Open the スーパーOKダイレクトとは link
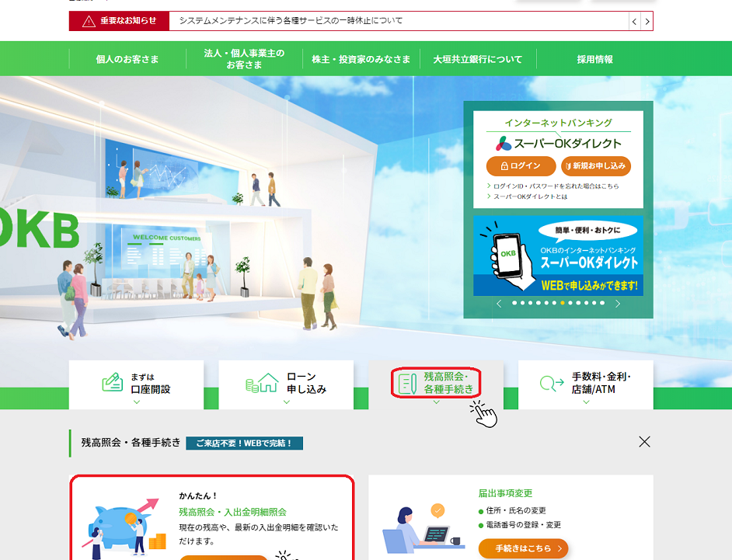This screenshot has width=732, height=560. tap(530, 197)
